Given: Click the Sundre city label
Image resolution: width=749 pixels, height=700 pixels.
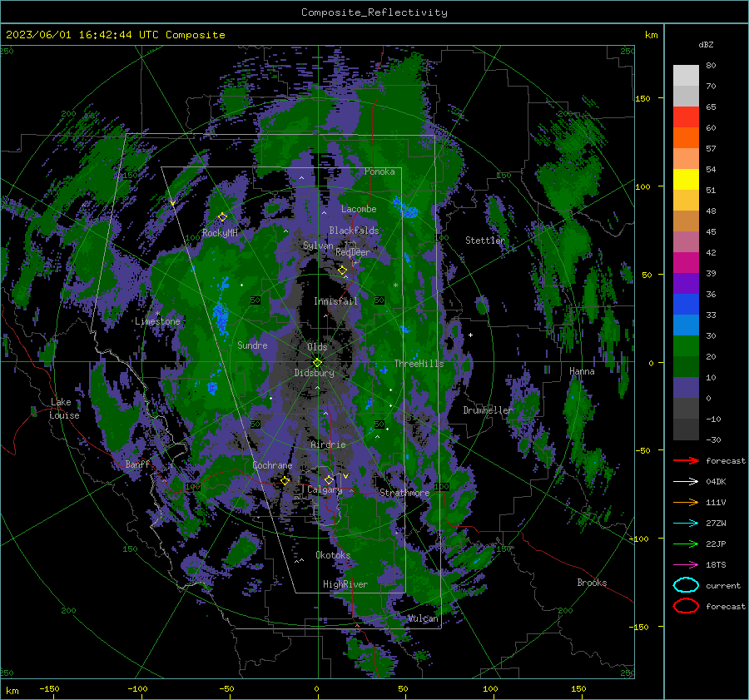Looking at the screenshot, I should click(252, 345).
